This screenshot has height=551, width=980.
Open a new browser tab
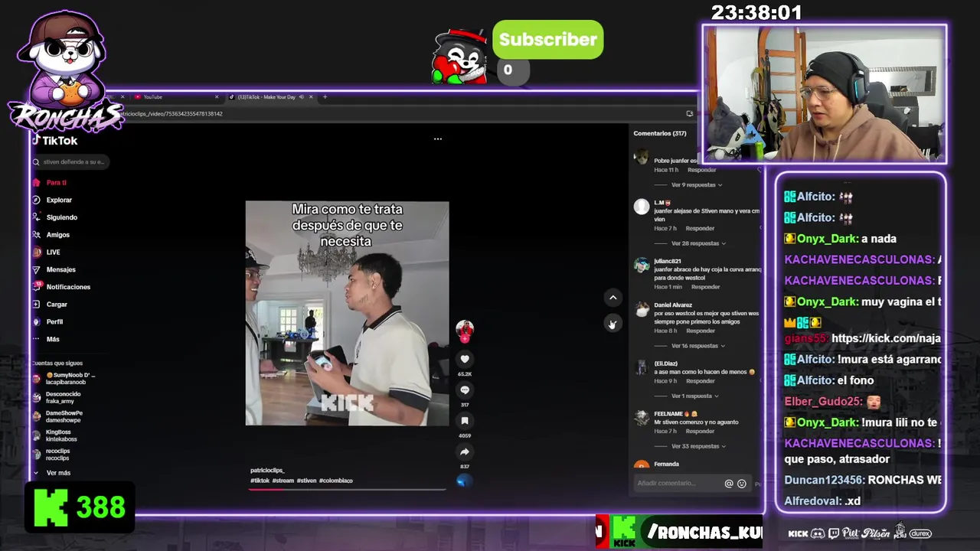click(x=325, y=97)
